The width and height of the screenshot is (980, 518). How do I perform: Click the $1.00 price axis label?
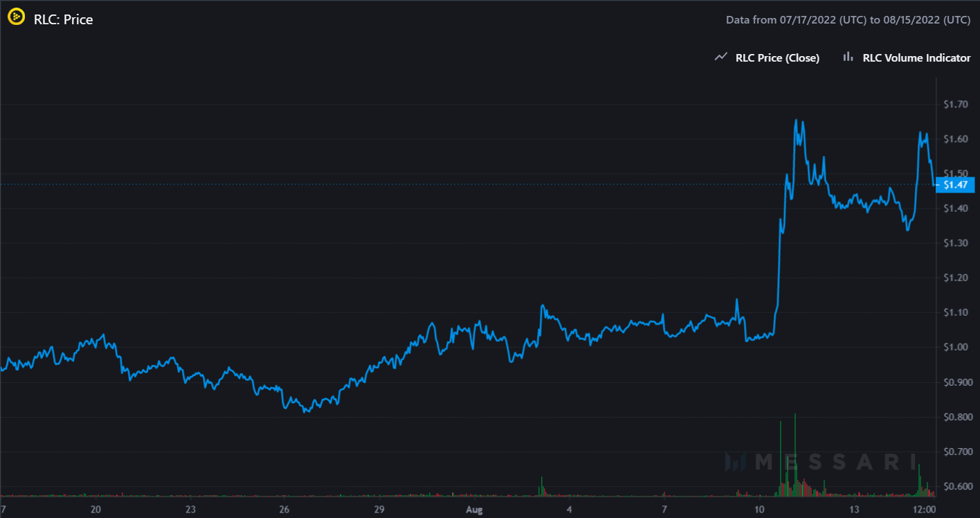(955, 347)
